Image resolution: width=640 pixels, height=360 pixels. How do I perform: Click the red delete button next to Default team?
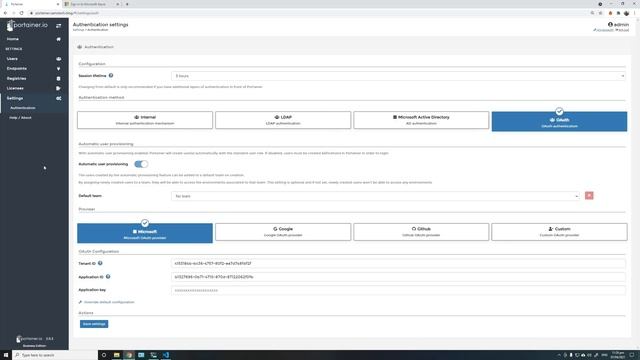589,196
